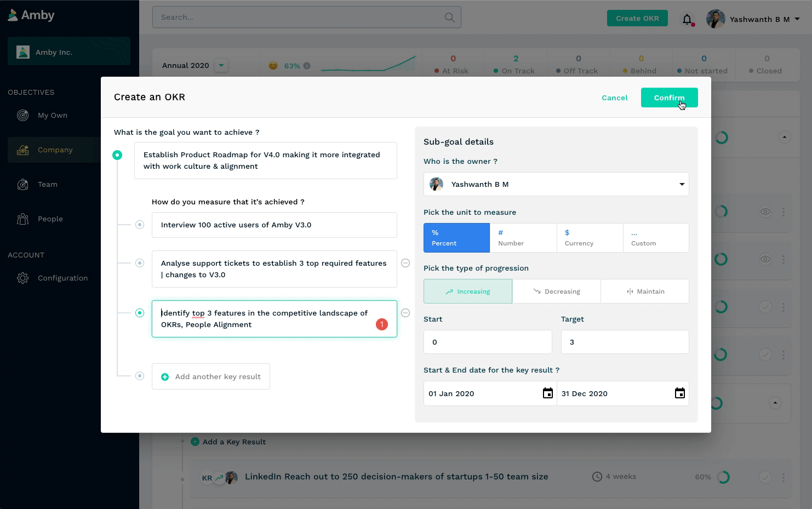Screen dimensions: 812x509
Task: Edit the Establish Product Roadmap goal field
Action: [266, 161]
